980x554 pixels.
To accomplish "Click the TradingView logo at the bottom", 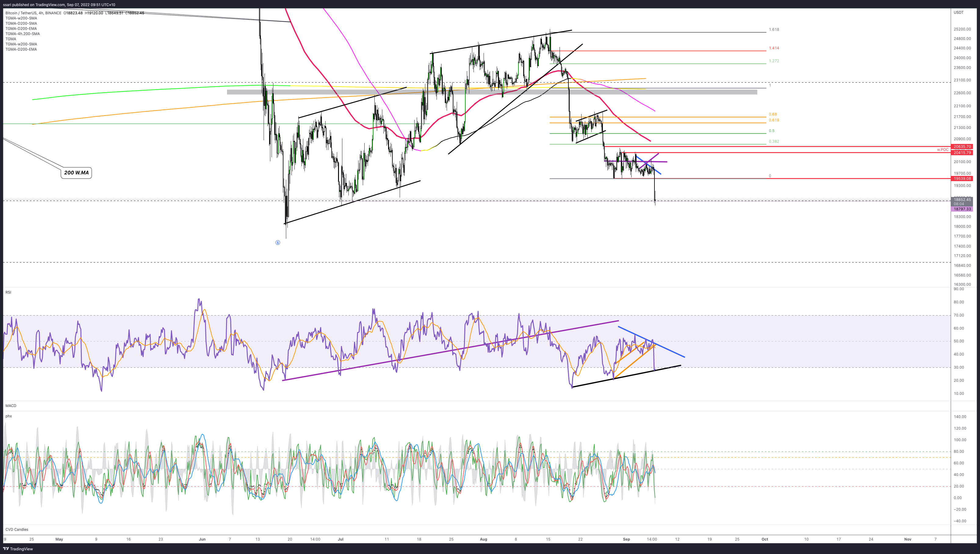I will click(x=18, y=549).
